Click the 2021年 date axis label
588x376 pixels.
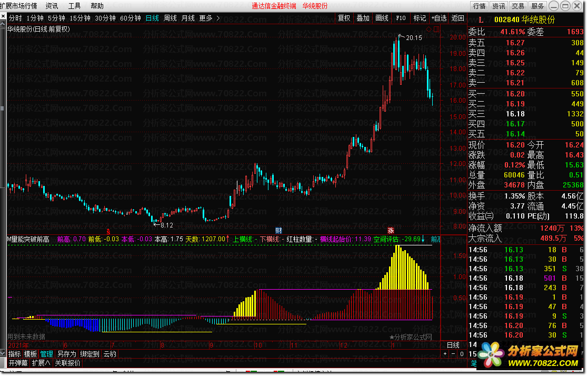pos(18,345)
